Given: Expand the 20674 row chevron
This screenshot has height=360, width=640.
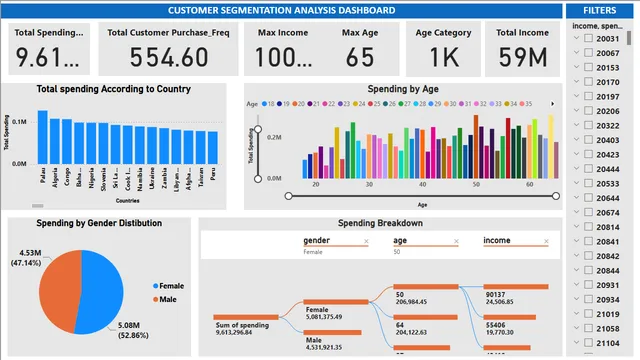Looking at the screenshot, I should [x=576, y=212].
